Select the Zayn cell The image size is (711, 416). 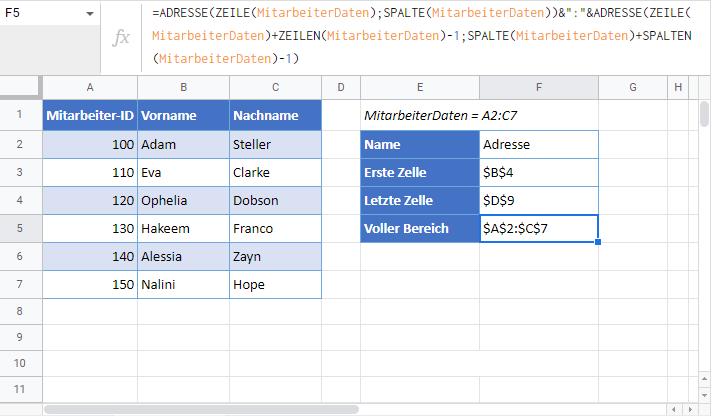tap(275, 256)
